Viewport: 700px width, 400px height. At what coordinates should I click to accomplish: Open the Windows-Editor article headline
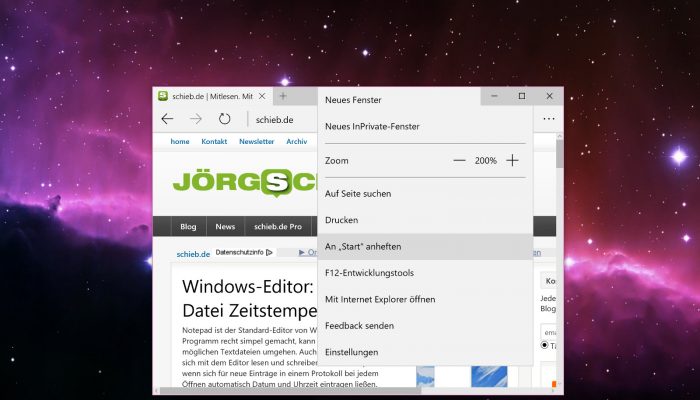pos(249,298)
